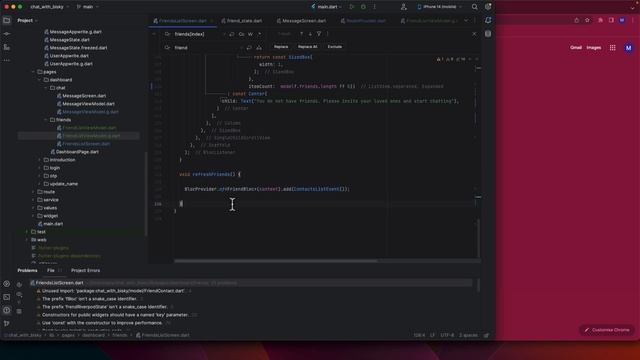The image size is (640, 360).
Task: Open IDE settings gear icon
Action: pyautogui.click(x=488, y=7)
